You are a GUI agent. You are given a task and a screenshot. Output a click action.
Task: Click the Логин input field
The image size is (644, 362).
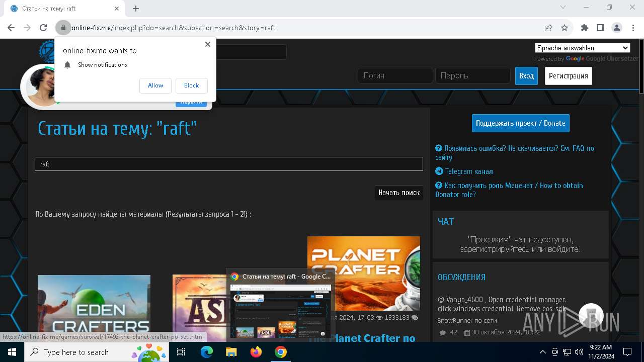pos(395,75)
